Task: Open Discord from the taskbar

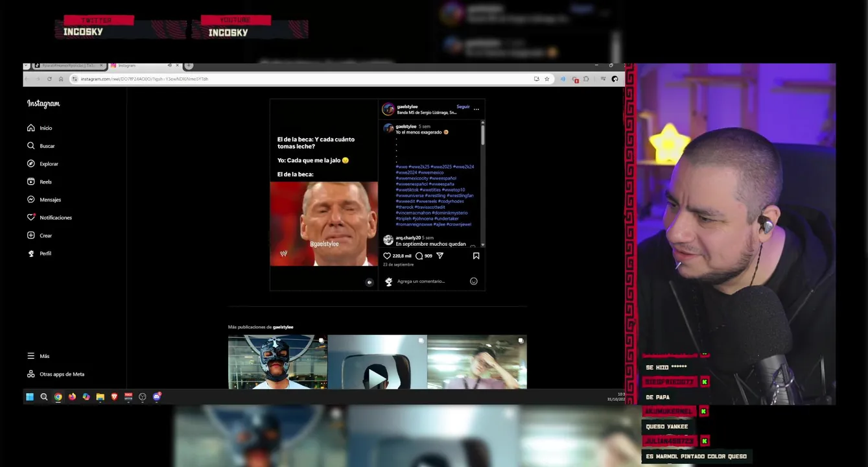Action: tap(157, 397)
